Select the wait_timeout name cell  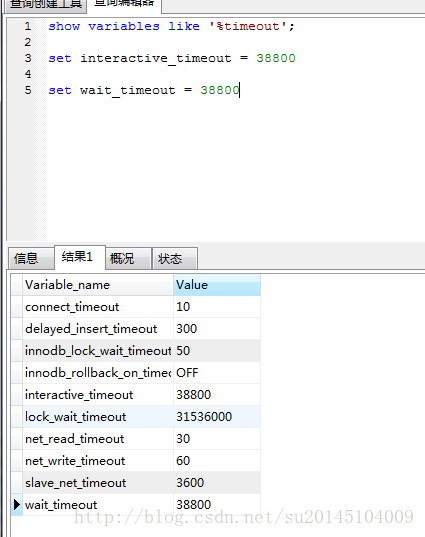tap(98, 504)
